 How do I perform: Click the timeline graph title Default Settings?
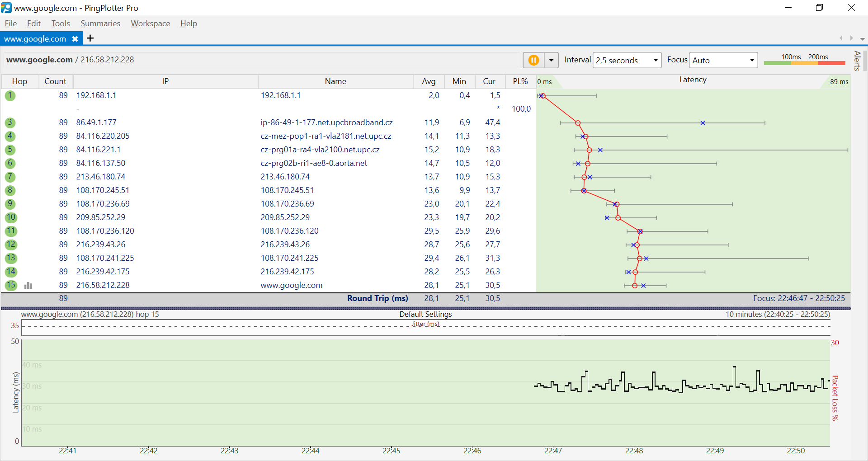(425, 314)
